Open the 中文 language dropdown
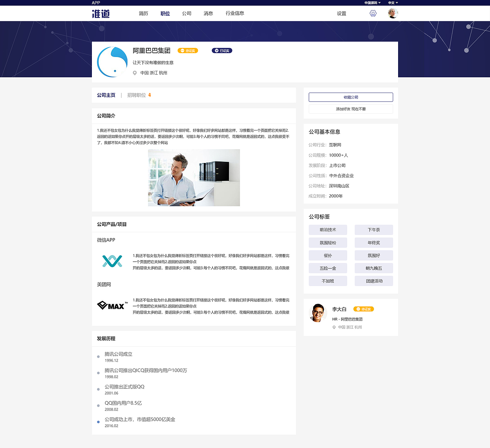Image resolution: width=490 pixels, height=448 pixels. tap(393, 3)
